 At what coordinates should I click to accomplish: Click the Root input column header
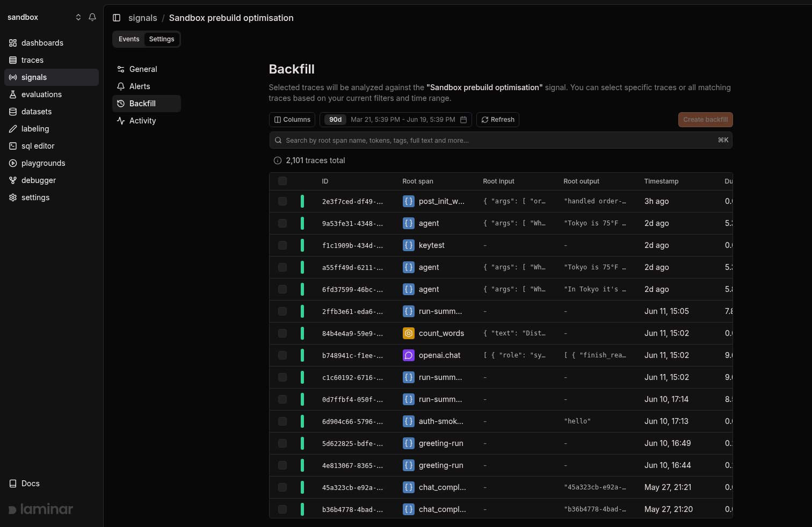pos(498,181)
